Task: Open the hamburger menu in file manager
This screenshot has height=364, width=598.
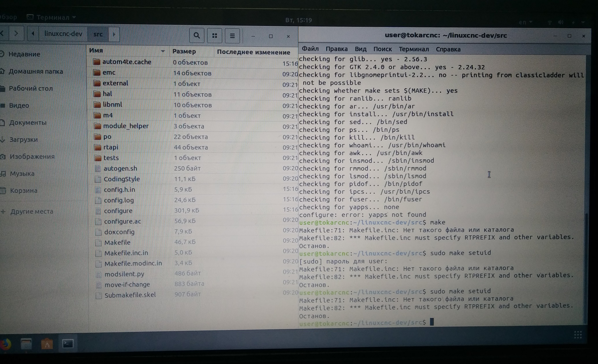Action: click(232, 36)
